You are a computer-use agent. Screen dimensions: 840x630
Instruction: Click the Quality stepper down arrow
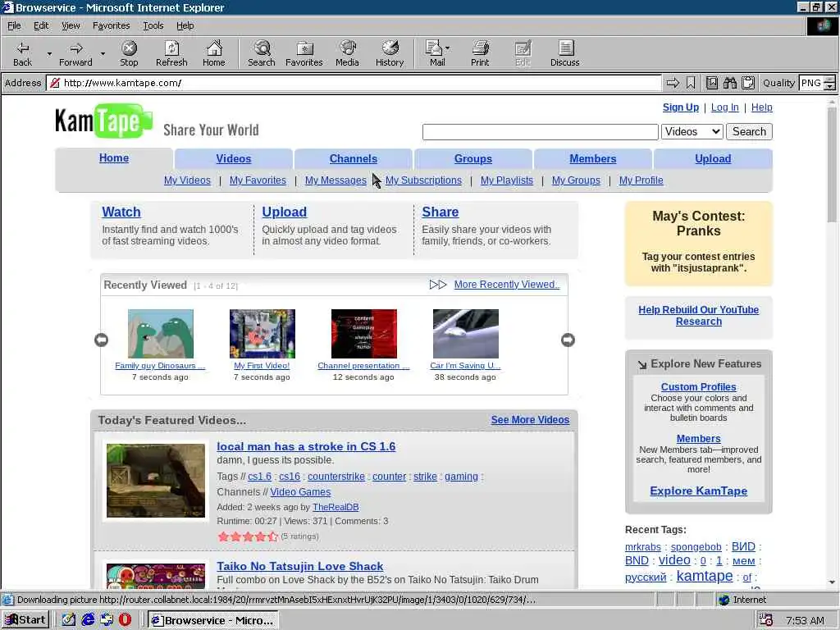click(830, 86)
